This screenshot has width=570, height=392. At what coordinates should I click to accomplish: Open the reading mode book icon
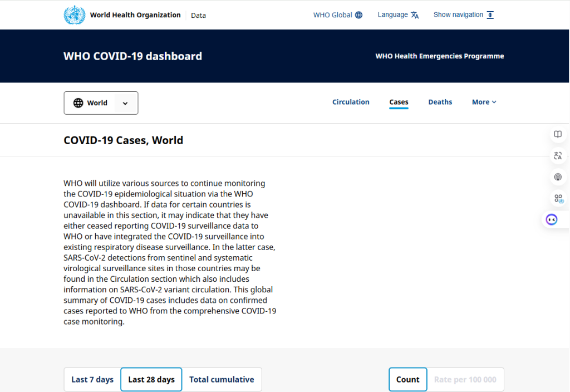[558, 134]
